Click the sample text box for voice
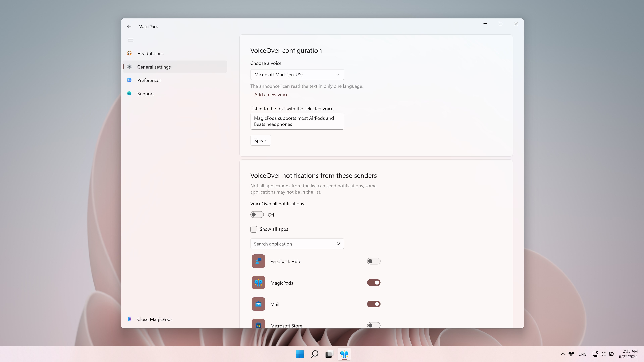This screenshot has width=644, height=362. tap(297, 121)
